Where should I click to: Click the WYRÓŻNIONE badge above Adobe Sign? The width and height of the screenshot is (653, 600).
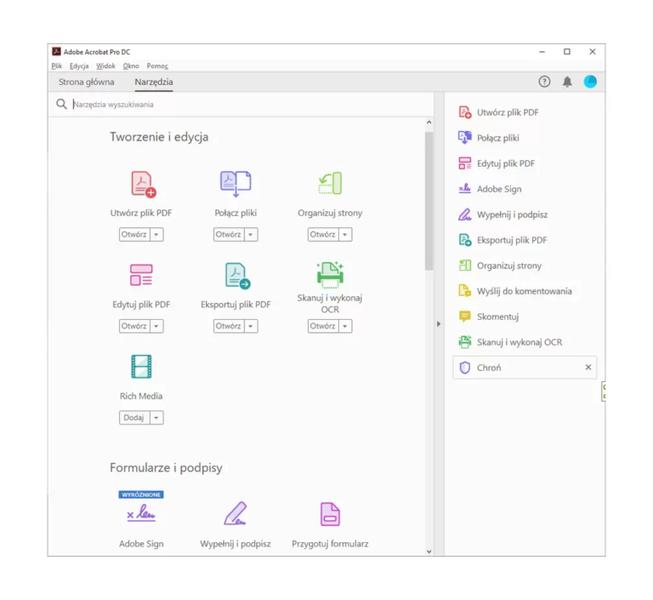pyautogui.click(x=141, y=494)
